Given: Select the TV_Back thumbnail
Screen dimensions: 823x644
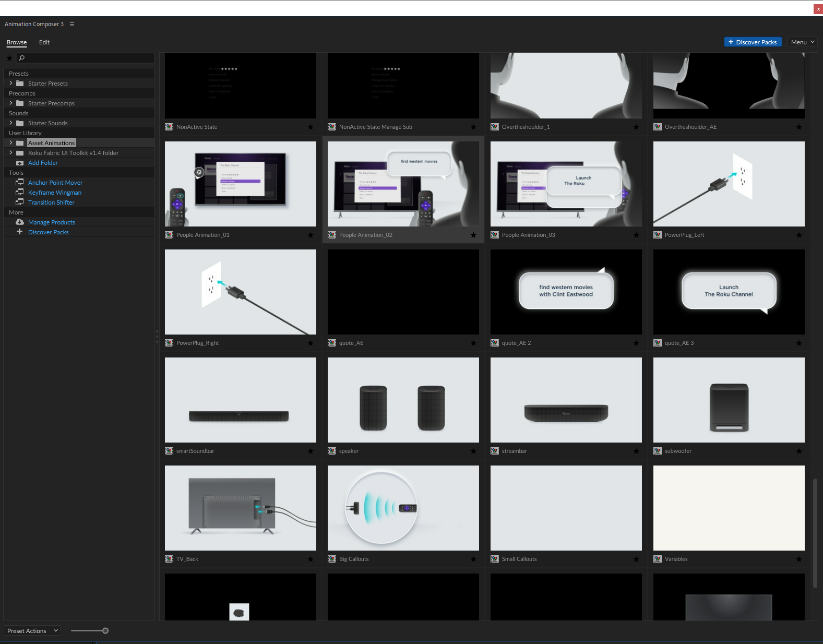Looking at the screenshot, I should pos(241,508).
